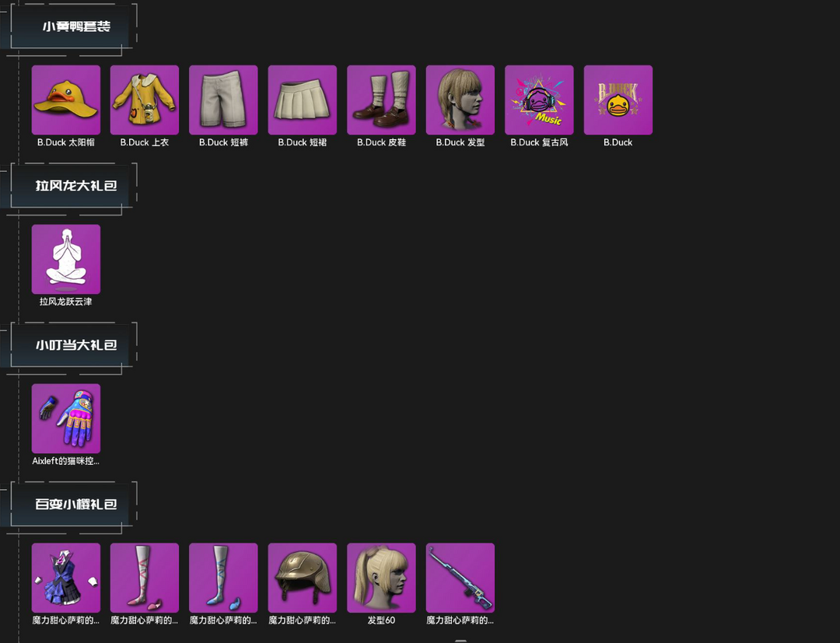Select the B.Duck emblem with duck logo
The image size is (840, 643).
point(618,100)
